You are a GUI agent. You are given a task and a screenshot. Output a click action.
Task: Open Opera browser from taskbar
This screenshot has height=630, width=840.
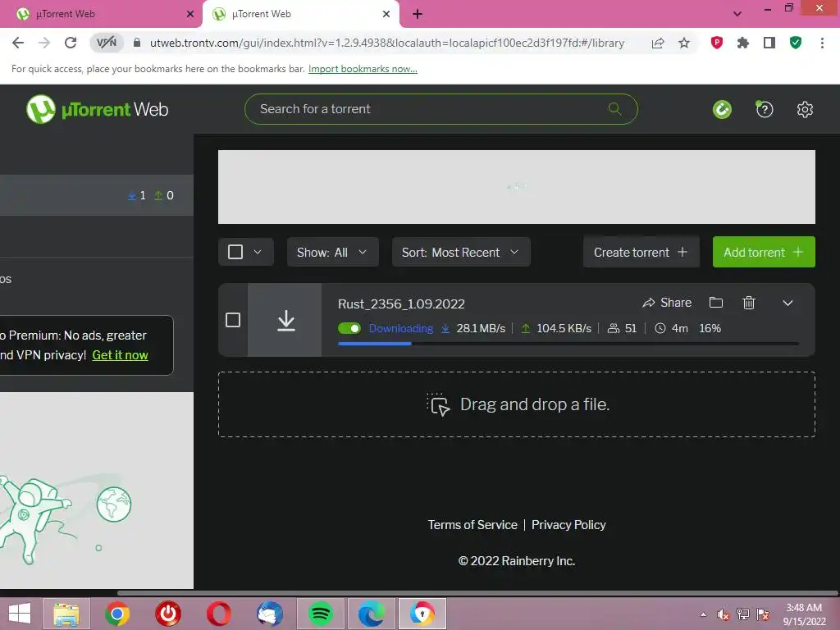coord(218,614)
